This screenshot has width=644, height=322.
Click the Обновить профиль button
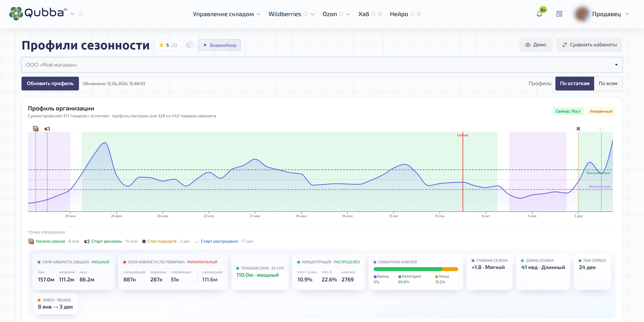(x=50, y=84)
